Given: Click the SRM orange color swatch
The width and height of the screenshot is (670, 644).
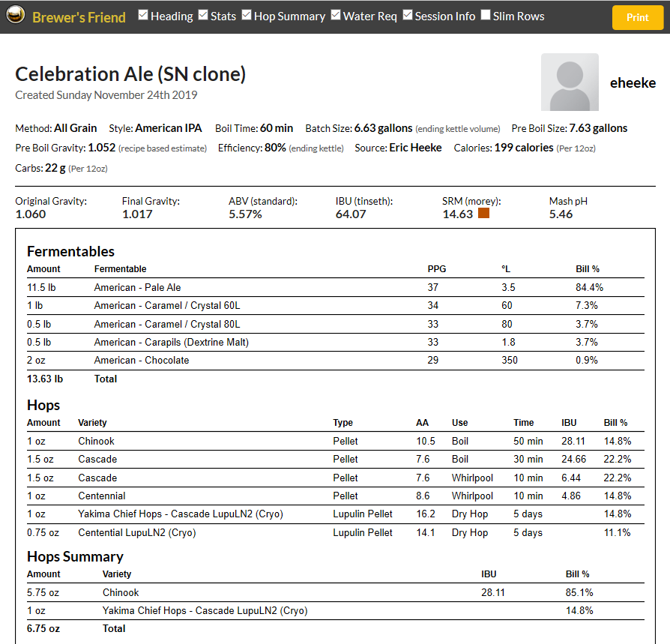Looking at the screenshot, I should click(x=483, y=213).
